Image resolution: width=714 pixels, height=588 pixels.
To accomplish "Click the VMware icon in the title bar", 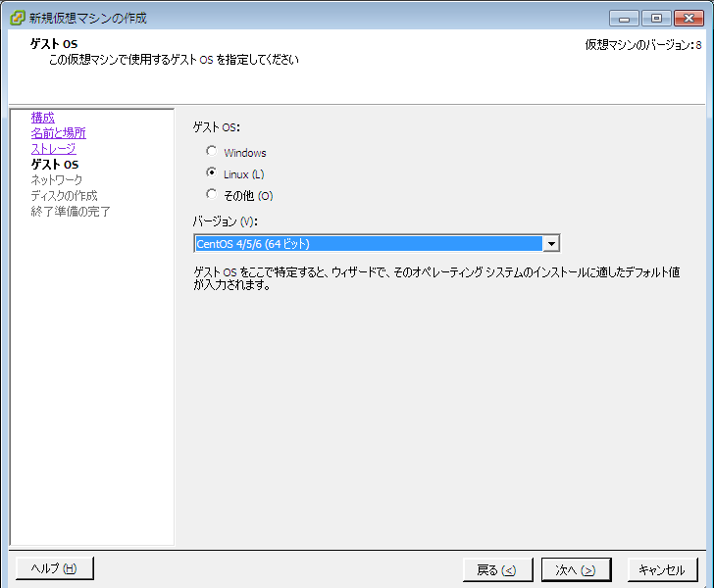I will click(18, 18).
